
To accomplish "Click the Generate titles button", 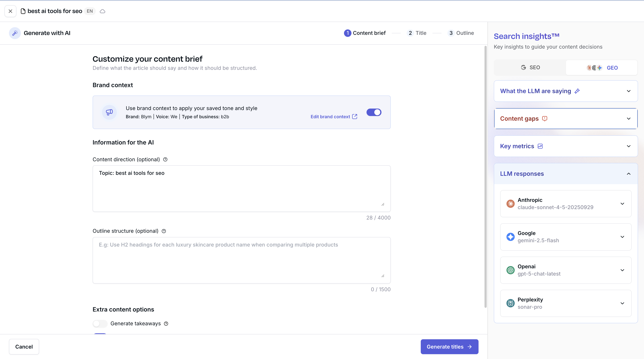I will tap(449, 347).
